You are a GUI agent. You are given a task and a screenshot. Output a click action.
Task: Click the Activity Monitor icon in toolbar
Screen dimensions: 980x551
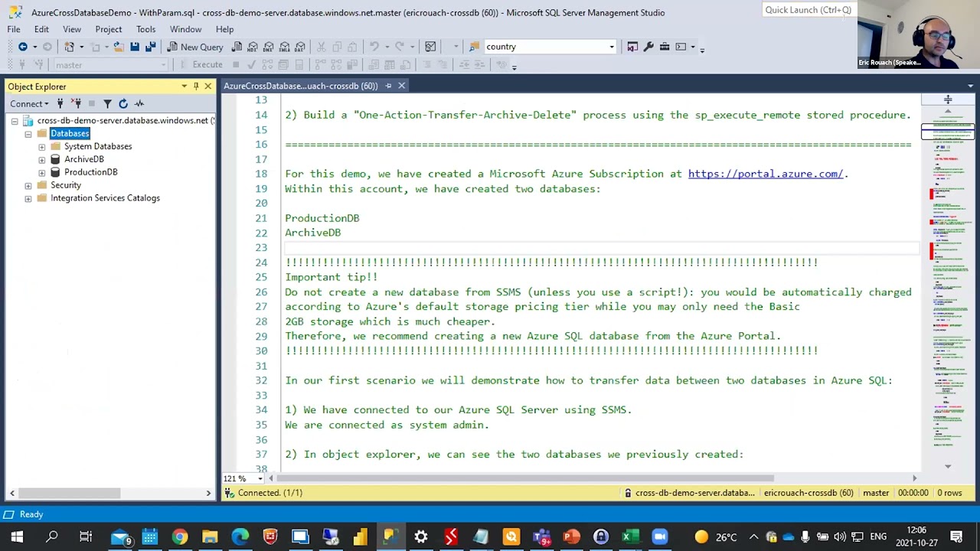pyautogui.click(x=430, y=47)
